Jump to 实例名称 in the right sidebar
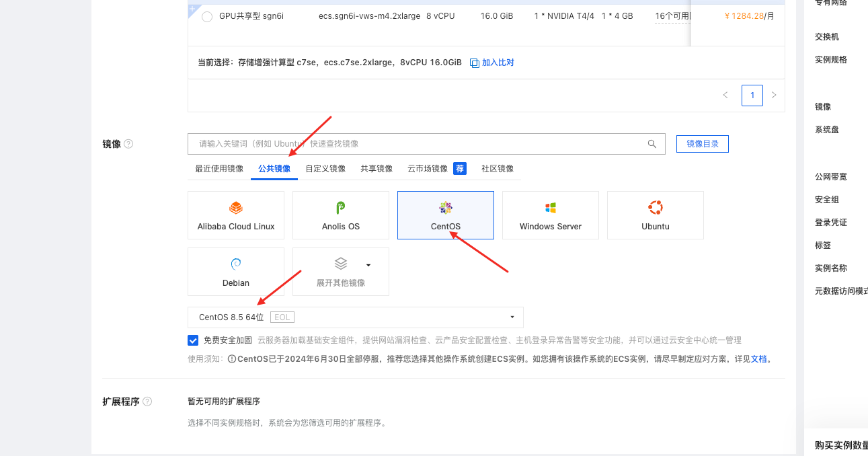868x456 pixels. [831, 268]
